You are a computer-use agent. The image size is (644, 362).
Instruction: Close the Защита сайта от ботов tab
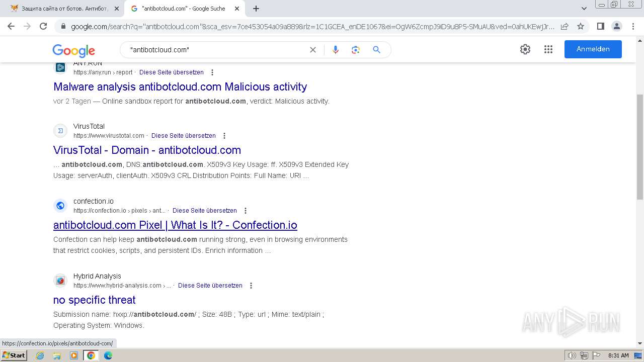[x=117, y=9]
